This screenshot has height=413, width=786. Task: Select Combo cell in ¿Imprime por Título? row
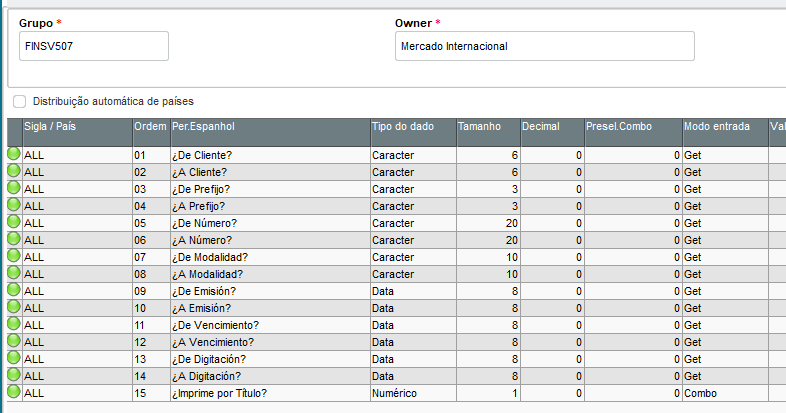pyautogui.click(x=724, y=393)
